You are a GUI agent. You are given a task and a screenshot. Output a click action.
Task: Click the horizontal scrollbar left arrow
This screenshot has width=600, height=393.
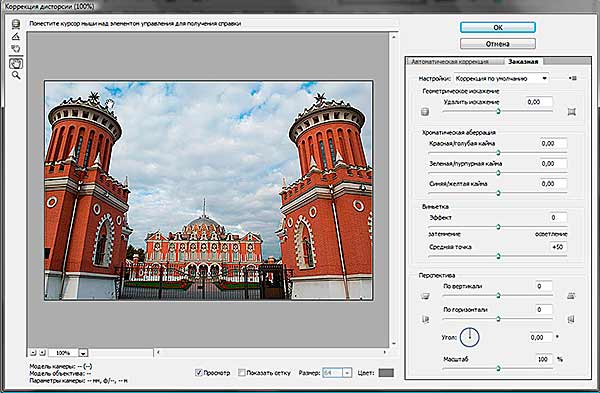(x=158, y=352)
